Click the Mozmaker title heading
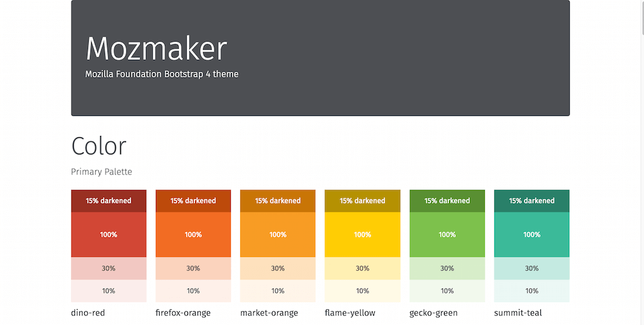Viewport: 644px width, 325px height. tap(156, 48)
